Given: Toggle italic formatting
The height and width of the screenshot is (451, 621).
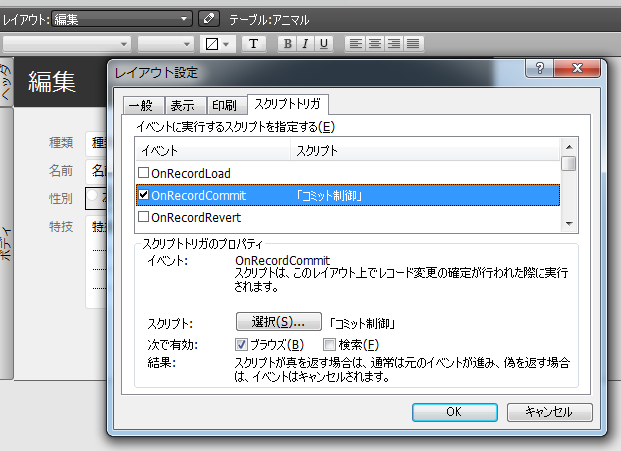Looking at the screenshot, I should 305,44.
